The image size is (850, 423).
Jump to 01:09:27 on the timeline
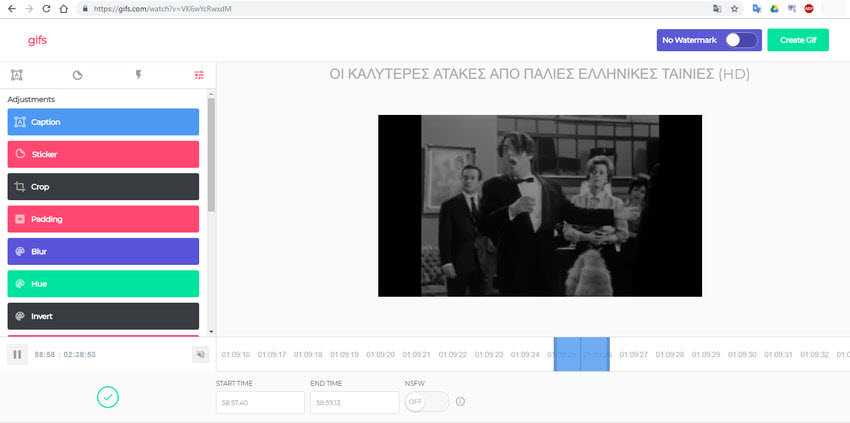pyautogui.click(x=634, y=355)
